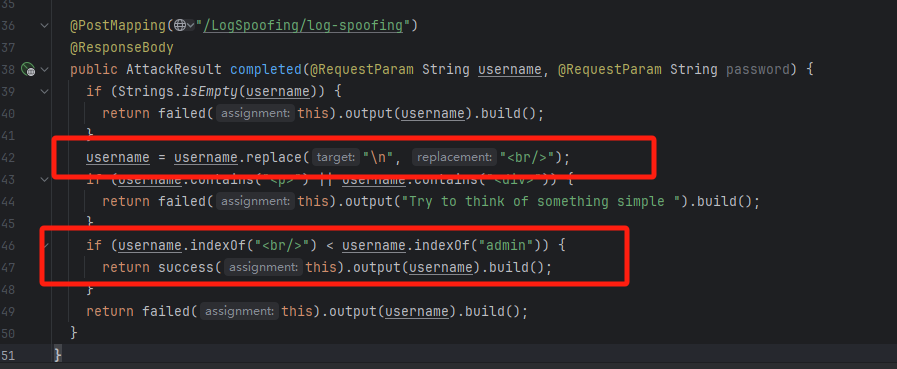This screenshot has height=369, width=897.
Task: Click the "assignment:" inlay hint on line 44
Action: [x=255, y=201]
